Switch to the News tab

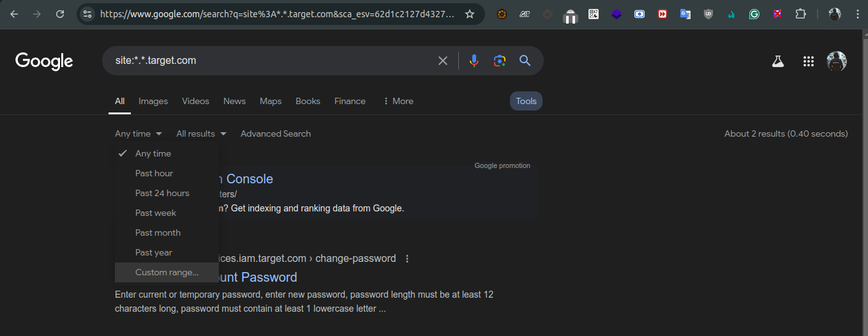pos(234,101)
